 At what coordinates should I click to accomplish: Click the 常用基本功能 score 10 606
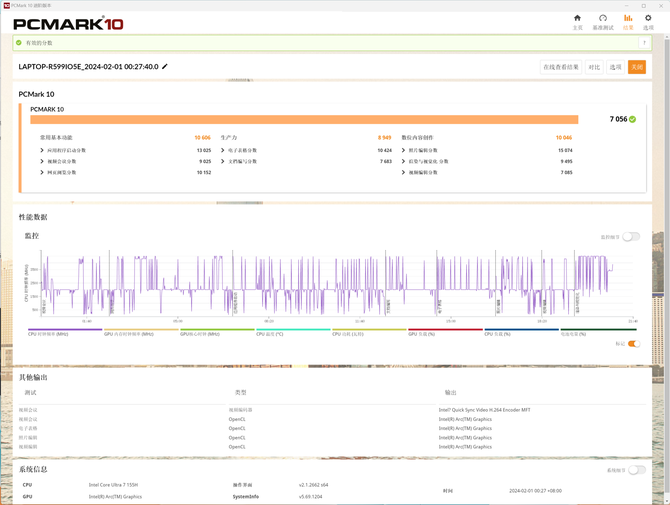[203, 138]
